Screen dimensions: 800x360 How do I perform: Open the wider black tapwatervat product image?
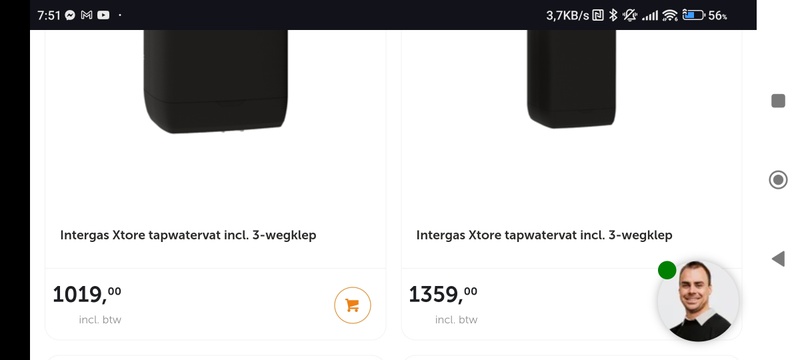click(216, 82)
